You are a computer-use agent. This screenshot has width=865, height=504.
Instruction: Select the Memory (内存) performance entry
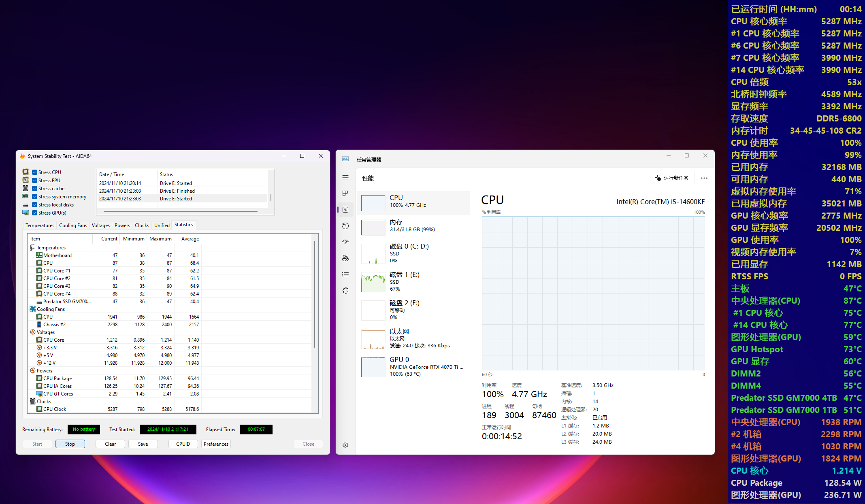413,227
